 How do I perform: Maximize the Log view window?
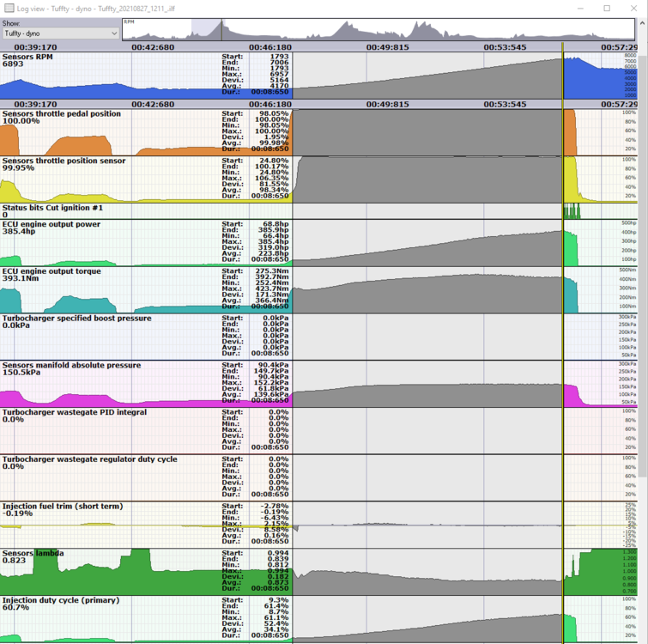[607, 9]
